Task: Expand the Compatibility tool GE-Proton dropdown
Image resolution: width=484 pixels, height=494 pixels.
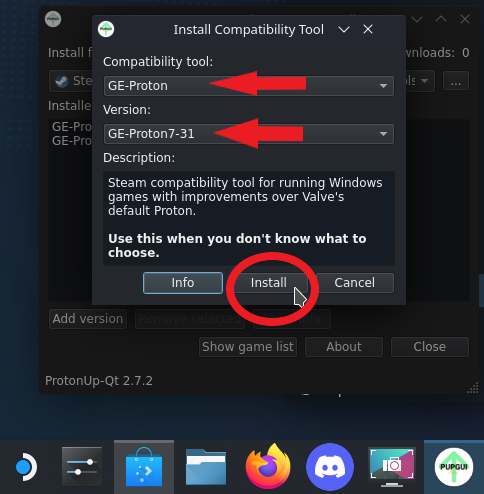Action: pyautogui.click(x=249, y=86)
